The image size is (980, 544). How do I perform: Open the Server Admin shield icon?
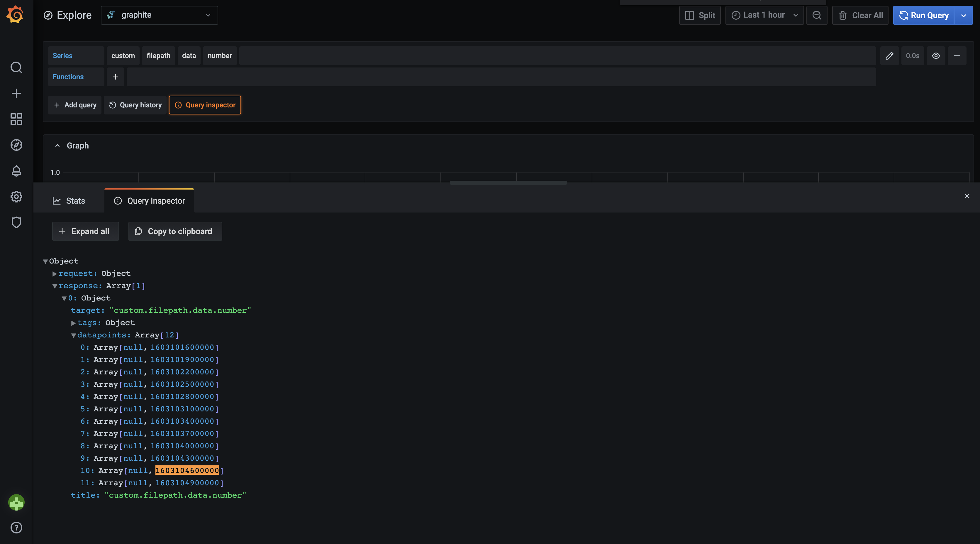[16, 222]
